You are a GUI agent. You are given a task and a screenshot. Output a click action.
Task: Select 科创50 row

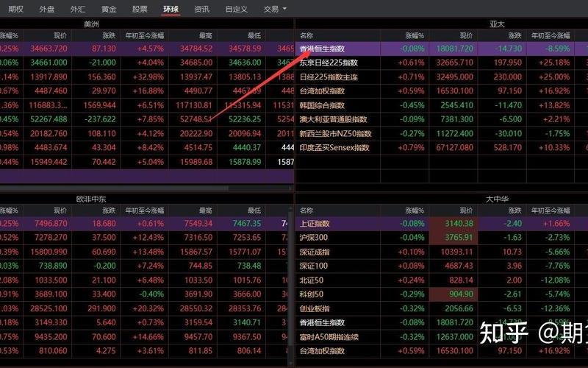click(x=442, y=294)
